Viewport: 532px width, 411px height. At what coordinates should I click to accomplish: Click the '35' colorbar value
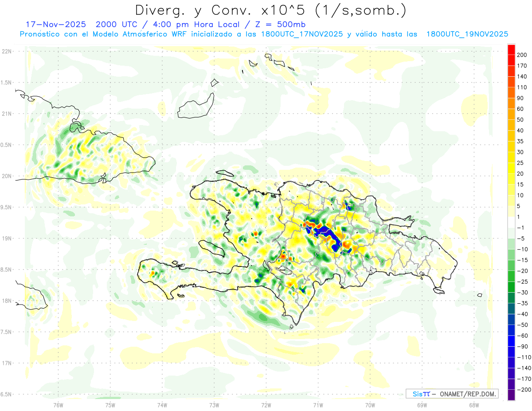pyautogui.click(x=520, y=141)
